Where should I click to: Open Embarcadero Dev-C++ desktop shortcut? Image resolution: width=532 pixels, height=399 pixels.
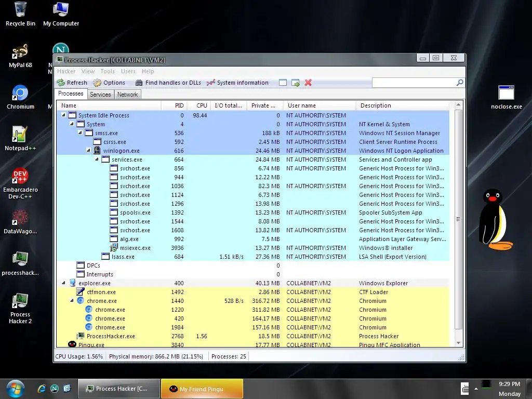tap(20, 183)
